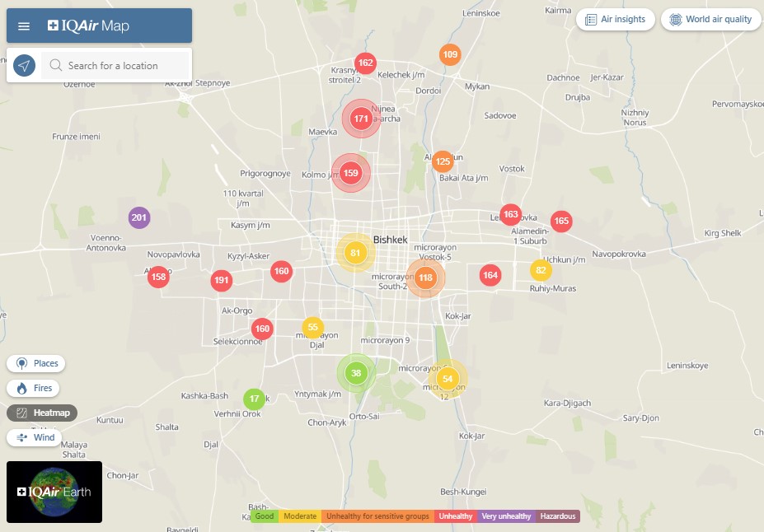The width and height of the screenshot is (764, 532).
Task: Select the green 38 AQI marker
Action: [x=356, y=374]
